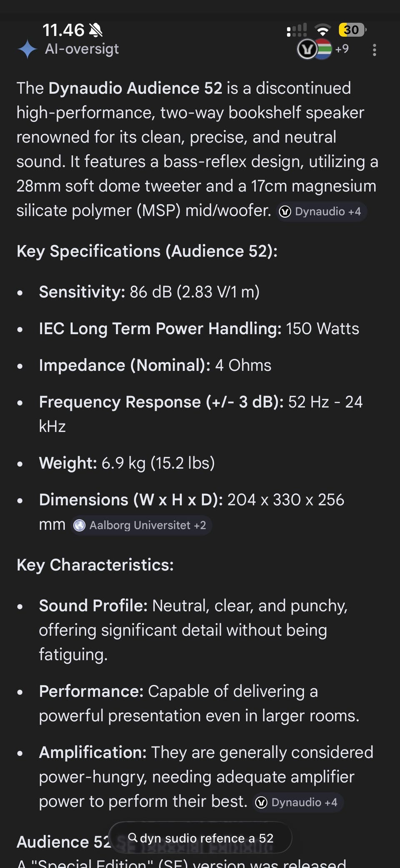Viewport: 400px width, 868px height.
Task: Tap the round Dynaudio logo in the top sources cluster
Action: (x=307, y=50)
